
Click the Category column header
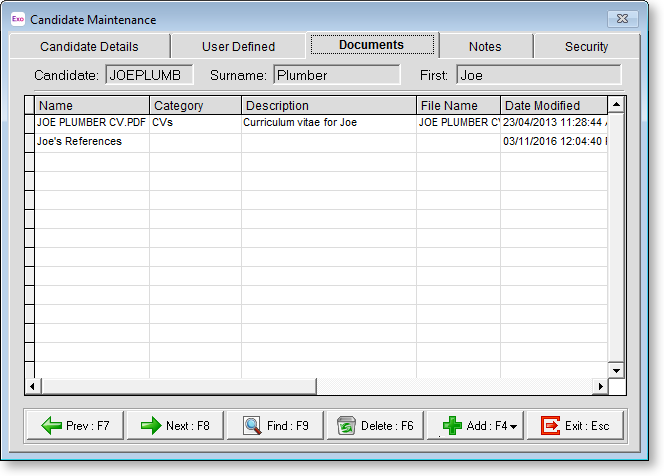point(195,105)
